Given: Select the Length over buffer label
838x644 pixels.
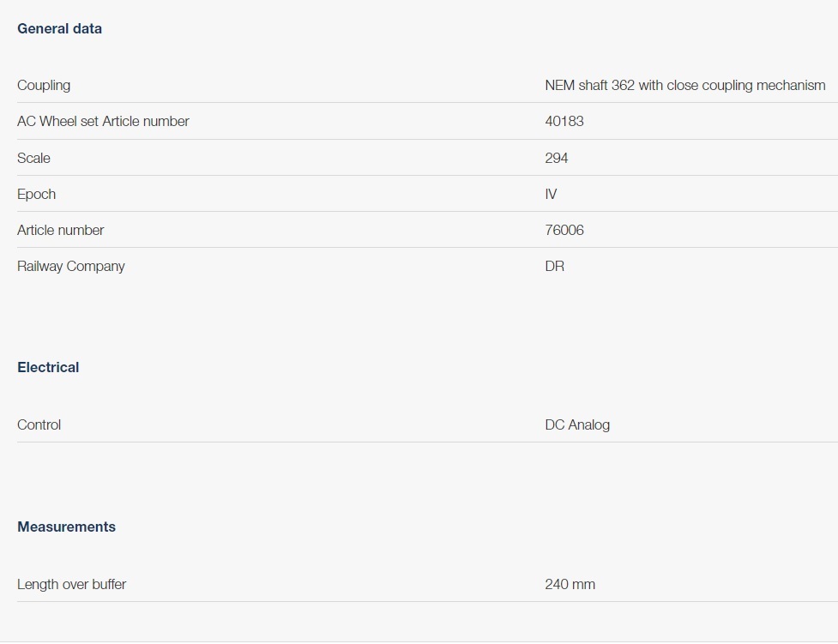Looking at the screenshot, I should [x=71, y=584].
